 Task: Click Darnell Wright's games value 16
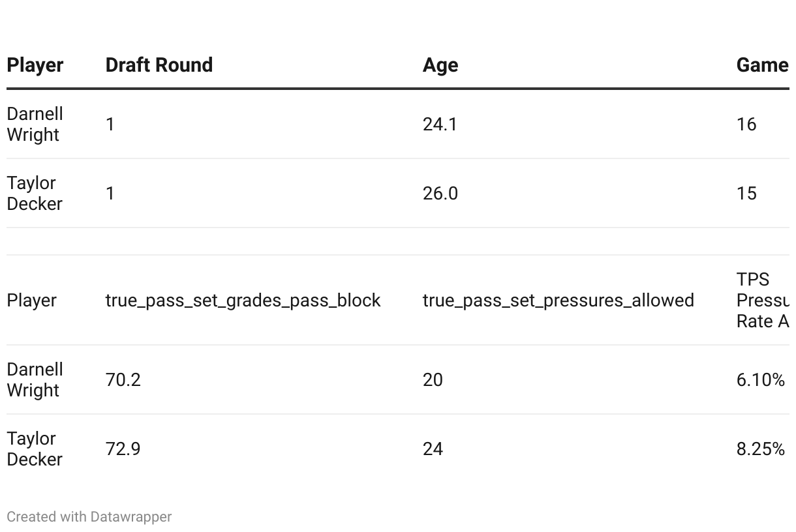[746, 124]
